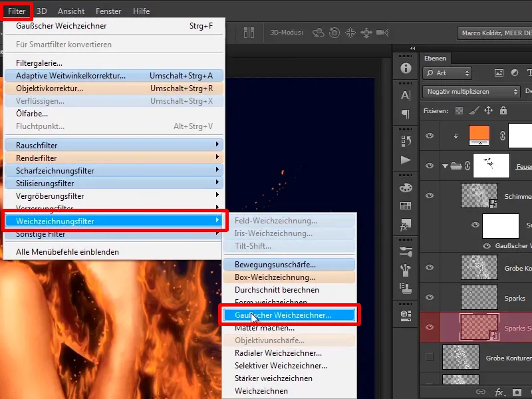Open the Clone Source panel icon

[x=406, y=288]
